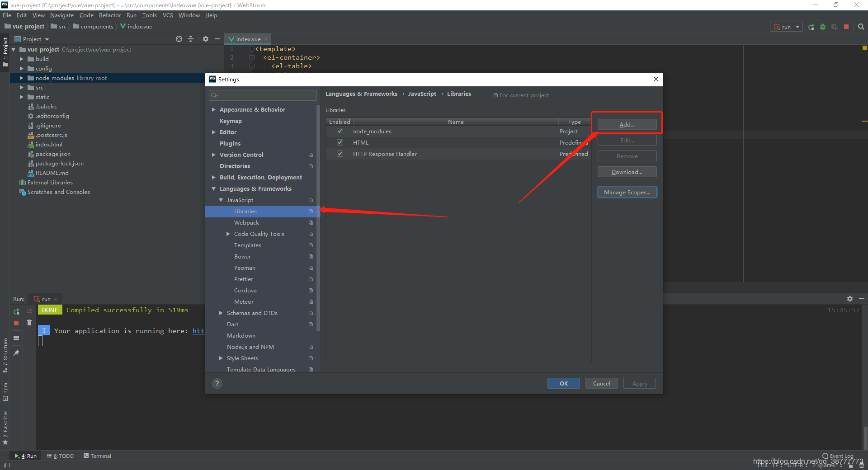
Task: Expand Editor settings section
Action: (x=213, y=132)
